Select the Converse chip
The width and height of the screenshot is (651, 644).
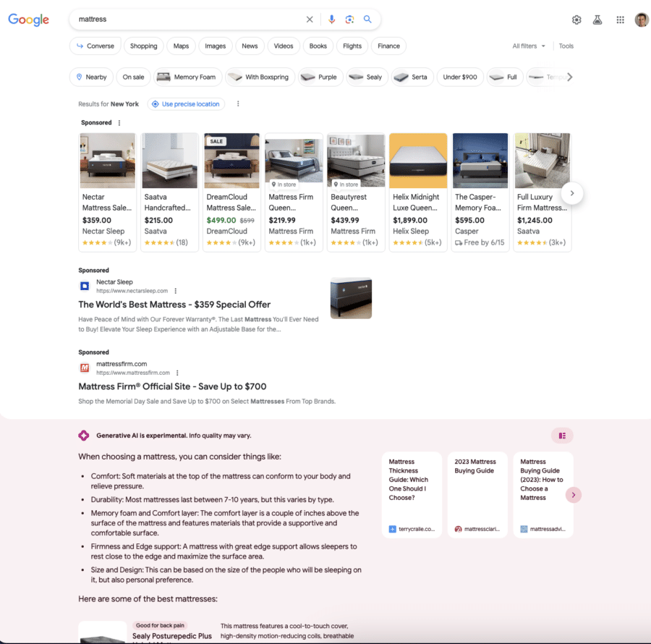95,46
